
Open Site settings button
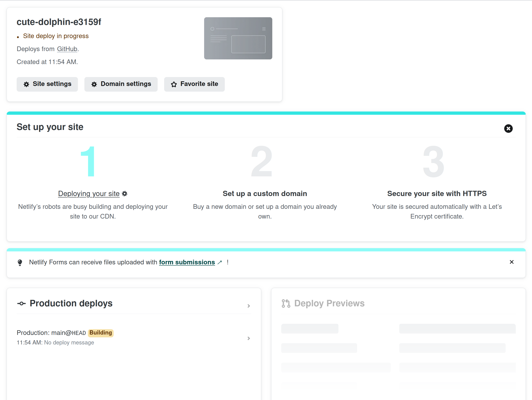pyautogui.click(x=47, y=84)
